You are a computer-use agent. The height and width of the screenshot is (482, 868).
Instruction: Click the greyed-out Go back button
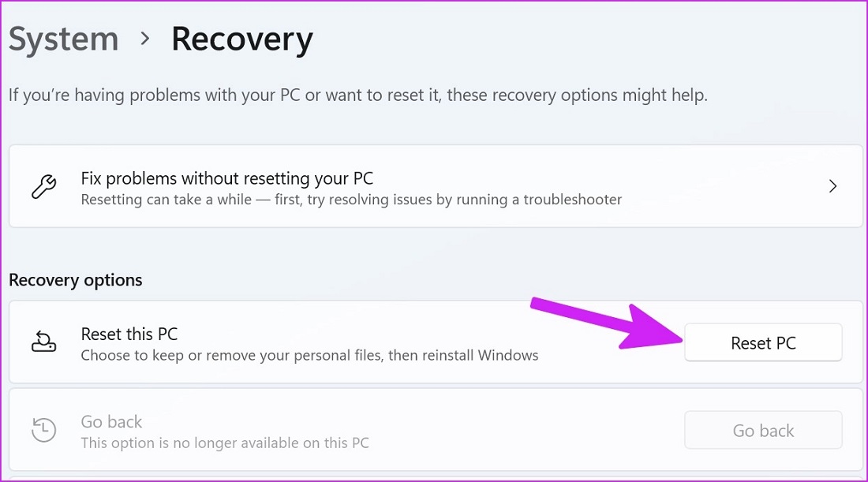[x=763, y=431]
